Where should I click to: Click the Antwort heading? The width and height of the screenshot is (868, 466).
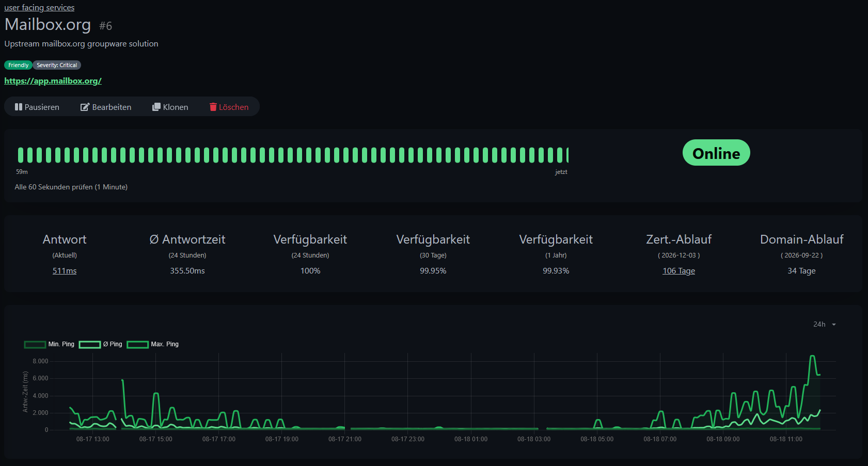point(65,239)
